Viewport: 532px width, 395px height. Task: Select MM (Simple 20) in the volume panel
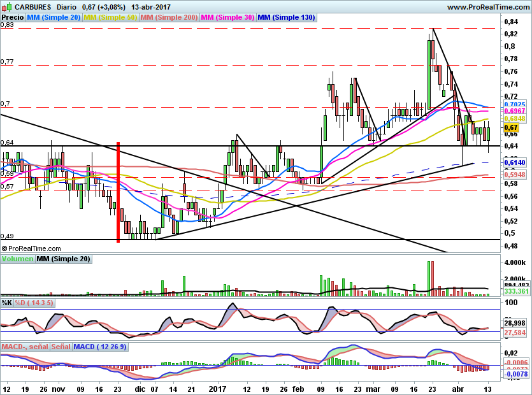(x=63, y=259)
